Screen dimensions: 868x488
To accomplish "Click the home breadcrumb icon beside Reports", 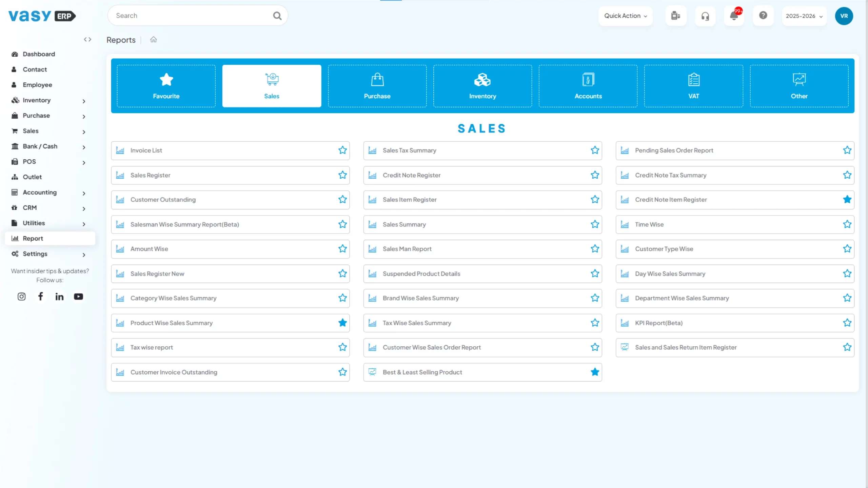I will point(153,39).
